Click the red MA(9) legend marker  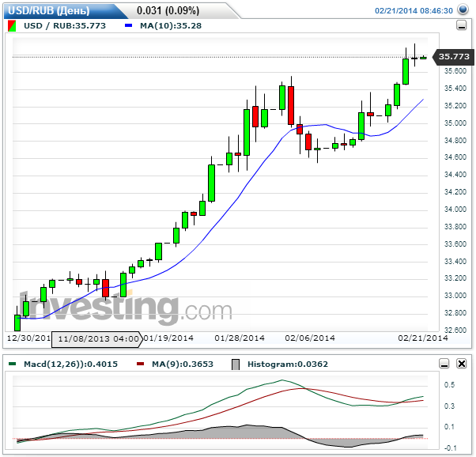tap(141, 364)
